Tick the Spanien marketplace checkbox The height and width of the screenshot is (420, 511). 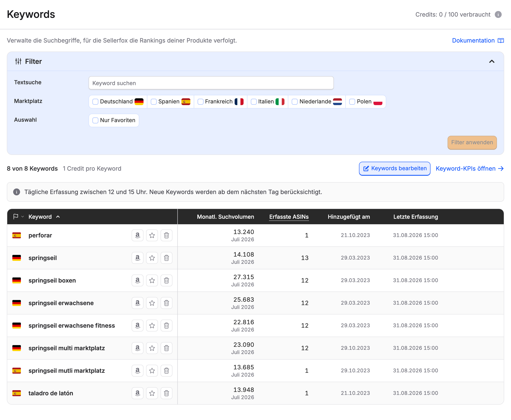tap(154, 102)
